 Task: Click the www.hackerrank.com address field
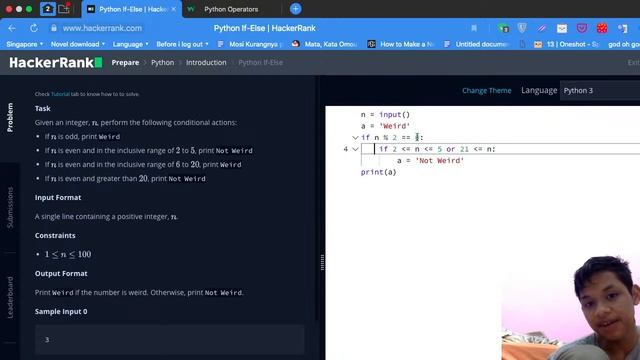(x=102, y=28)
